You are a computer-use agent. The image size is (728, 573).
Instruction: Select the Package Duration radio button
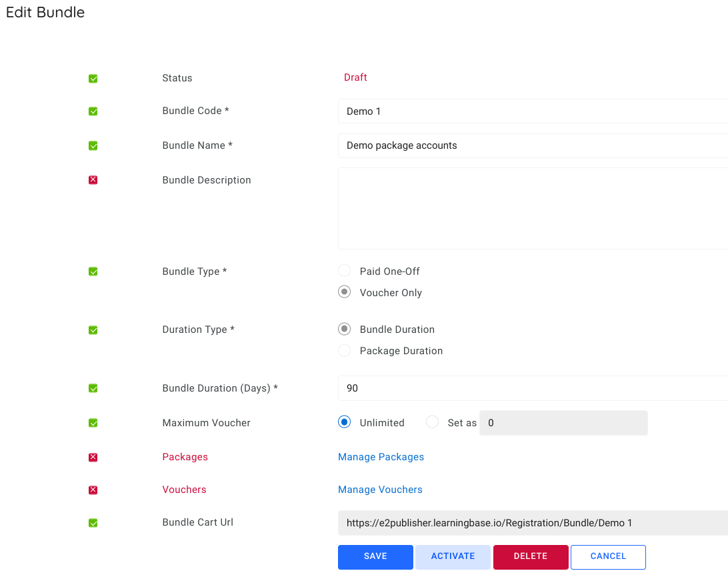[x=344, y=350]
